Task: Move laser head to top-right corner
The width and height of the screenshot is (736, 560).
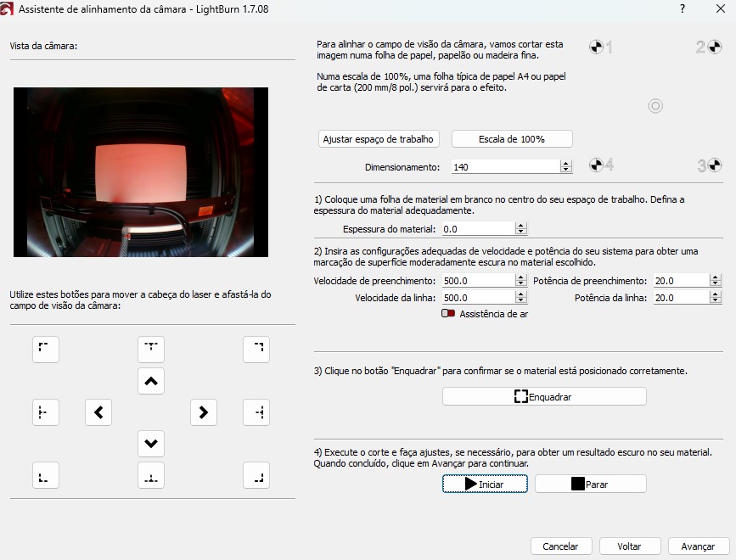Action: click(256, 350)
